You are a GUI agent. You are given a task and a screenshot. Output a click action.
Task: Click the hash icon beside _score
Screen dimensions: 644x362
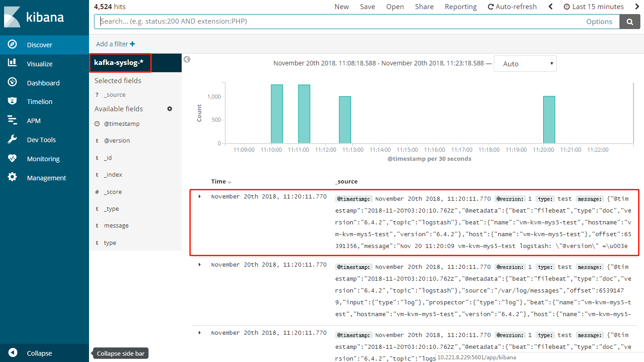[x=97, y=192]
